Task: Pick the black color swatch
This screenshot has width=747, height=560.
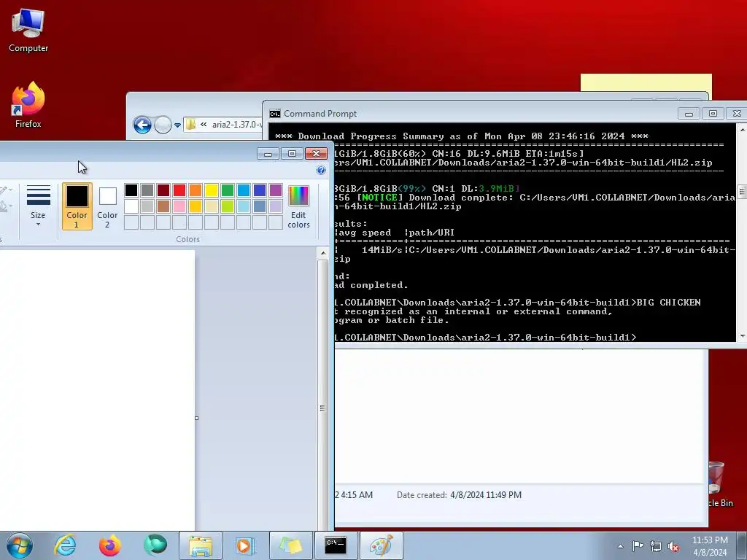Action: pos(131,190)
